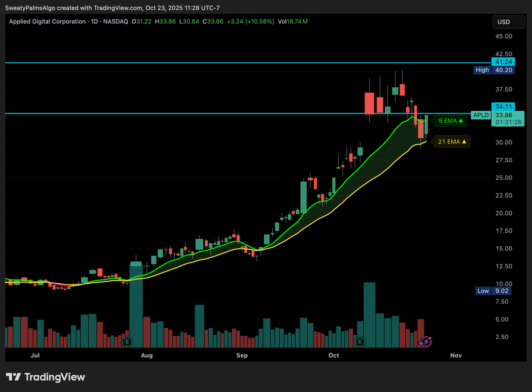Click the 30.00 price scale label
Image resolution: width=532 pixels, height=392 pixels.
tap(505, 142)
